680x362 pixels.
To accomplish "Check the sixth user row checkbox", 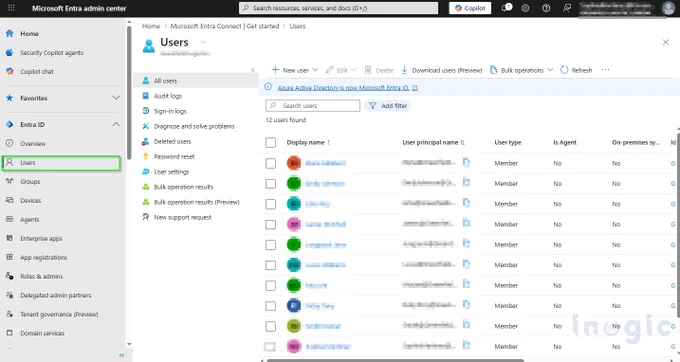I will point(271,265).
